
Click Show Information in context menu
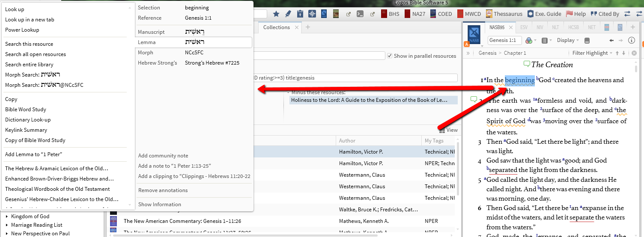click(159, 204)
